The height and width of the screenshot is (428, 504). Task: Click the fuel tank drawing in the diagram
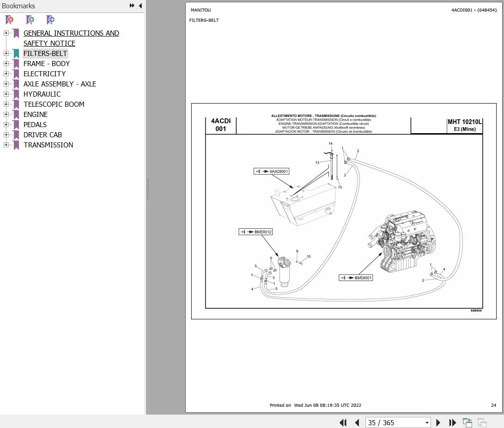coord(303,204)
